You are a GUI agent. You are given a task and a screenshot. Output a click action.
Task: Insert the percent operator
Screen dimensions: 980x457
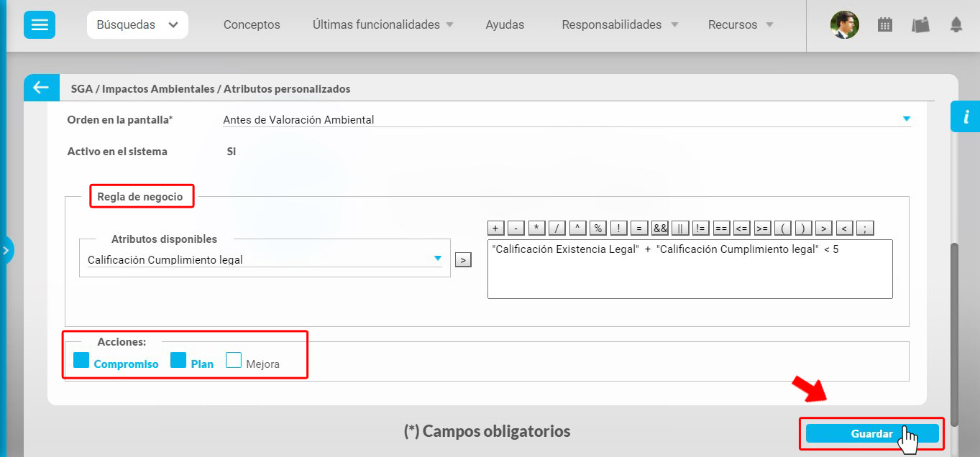pos(598,228)
